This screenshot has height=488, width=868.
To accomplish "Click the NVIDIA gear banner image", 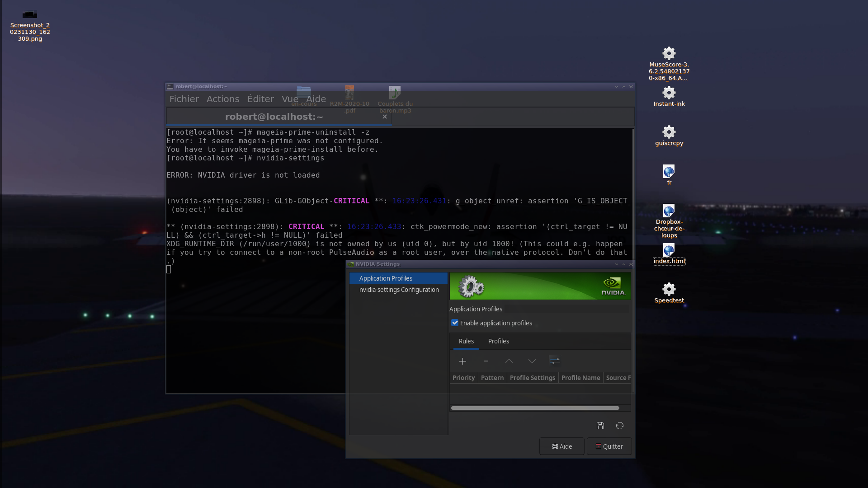I will (540, 286).
